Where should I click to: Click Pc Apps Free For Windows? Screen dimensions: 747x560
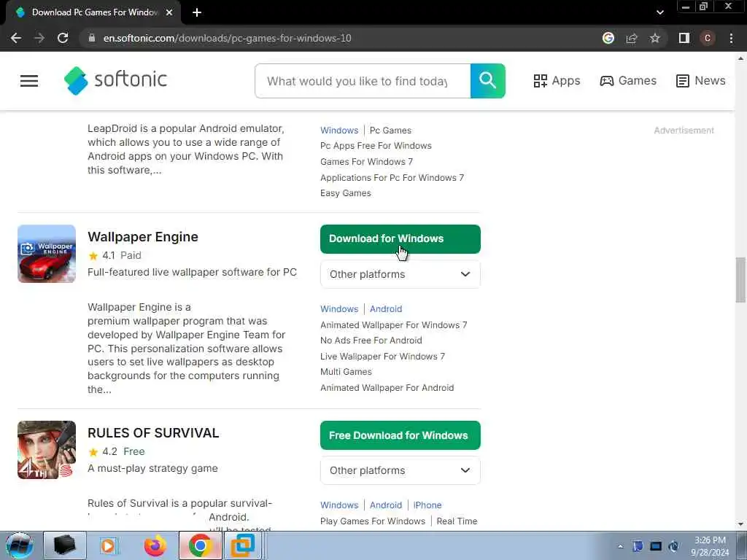pyautogui.click(x=376, y=146)
